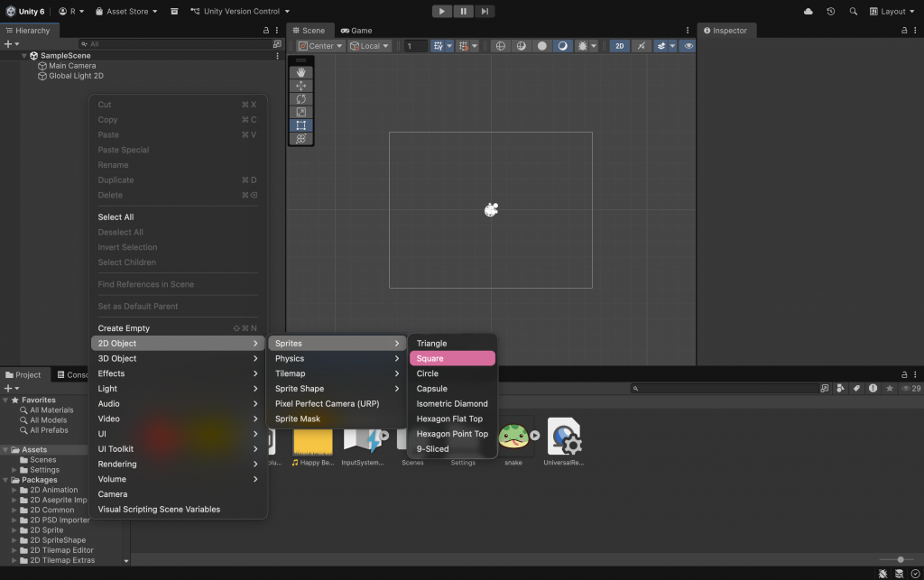This screenshot has width=924, height=580.
Task: Choose Hexagon Flat Top sprite
Action: 452,419
